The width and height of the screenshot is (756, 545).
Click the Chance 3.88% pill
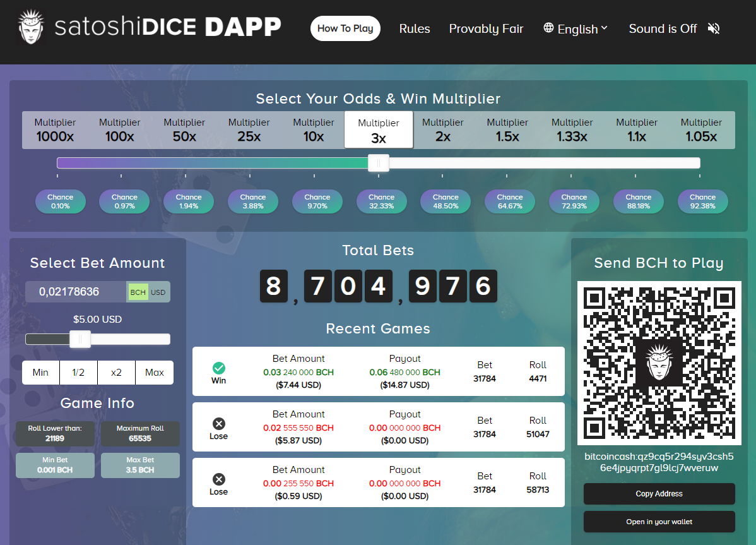point(253,201)
